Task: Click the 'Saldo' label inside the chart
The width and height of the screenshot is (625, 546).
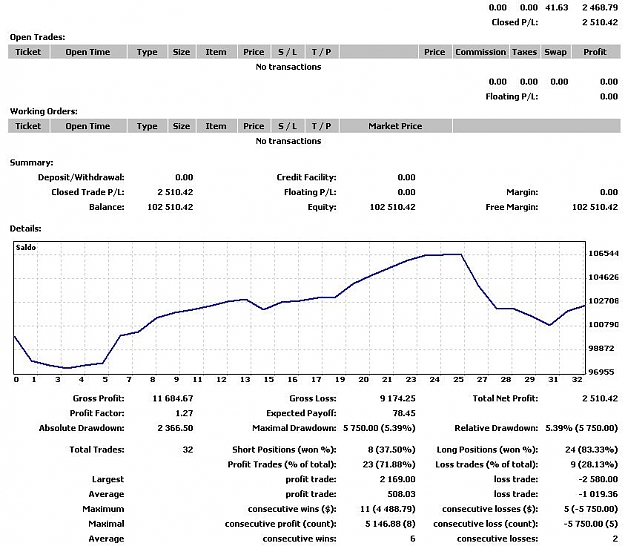Action: coord(26,247)
